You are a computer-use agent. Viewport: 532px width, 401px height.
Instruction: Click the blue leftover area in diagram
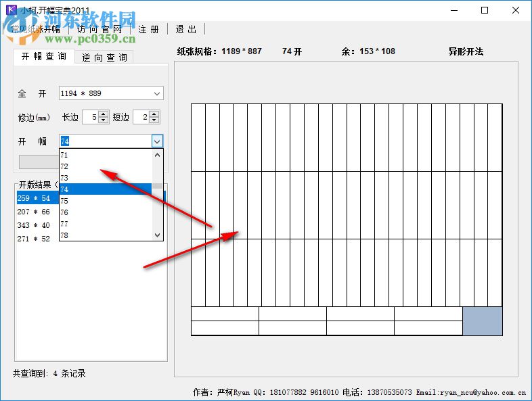tap(483, 321)
